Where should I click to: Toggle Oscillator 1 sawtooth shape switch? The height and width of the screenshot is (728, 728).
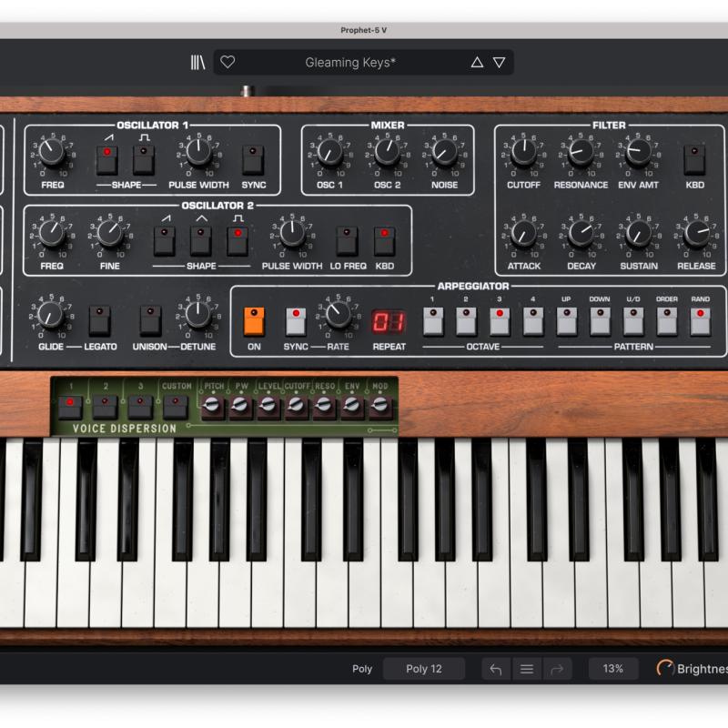point(106,160)
